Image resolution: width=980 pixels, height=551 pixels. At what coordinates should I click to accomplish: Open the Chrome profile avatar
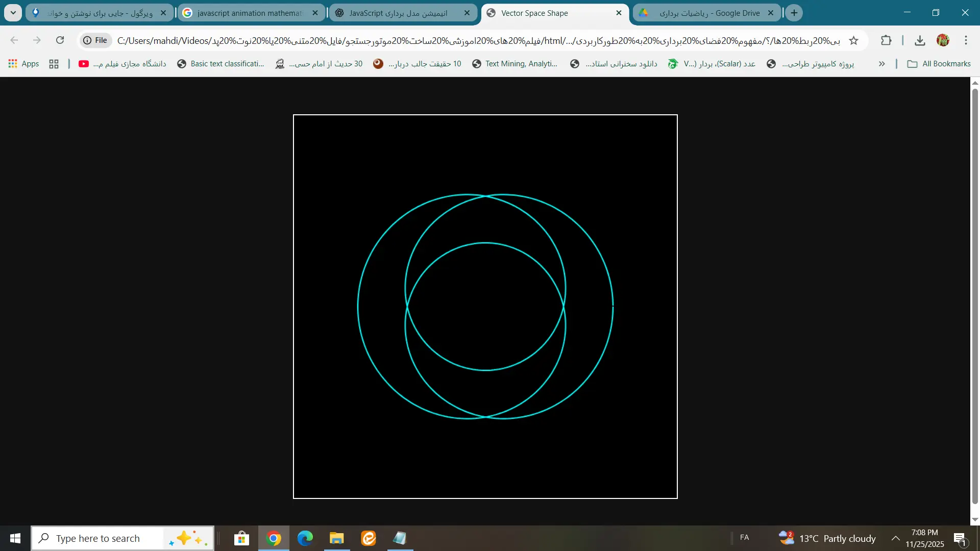point(943,40)
